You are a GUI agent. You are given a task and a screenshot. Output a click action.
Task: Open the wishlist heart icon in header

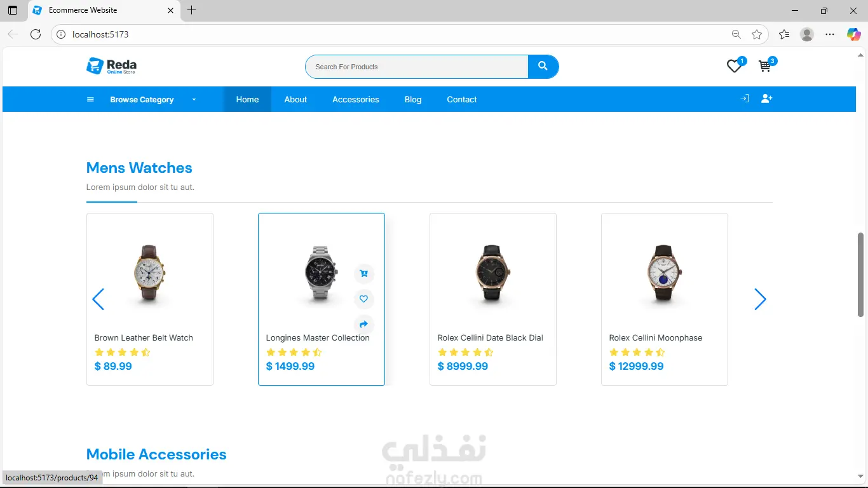coord(734,66)
